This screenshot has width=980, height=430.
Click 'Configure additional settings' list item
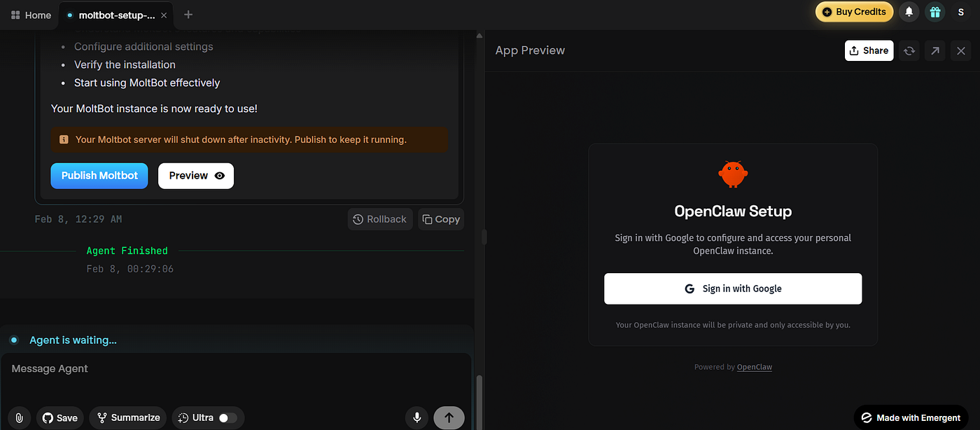point(143,47)
